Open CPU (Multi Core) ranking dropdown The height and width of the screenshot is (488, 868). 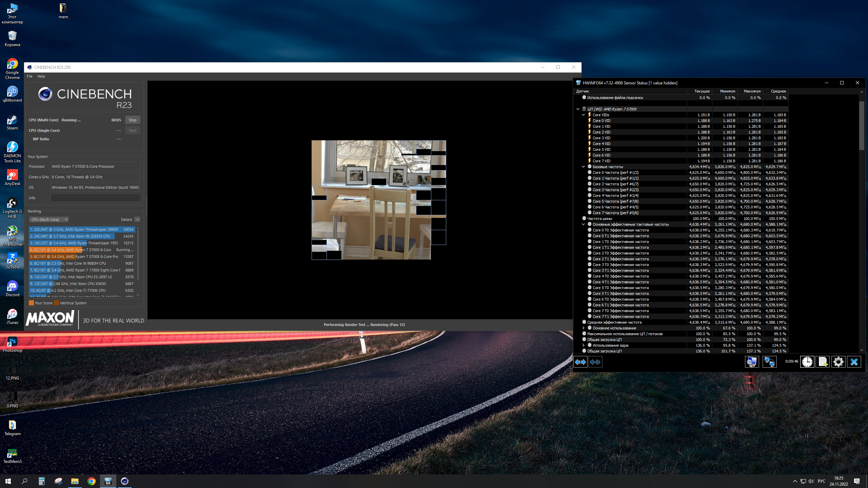pos(49,220)
